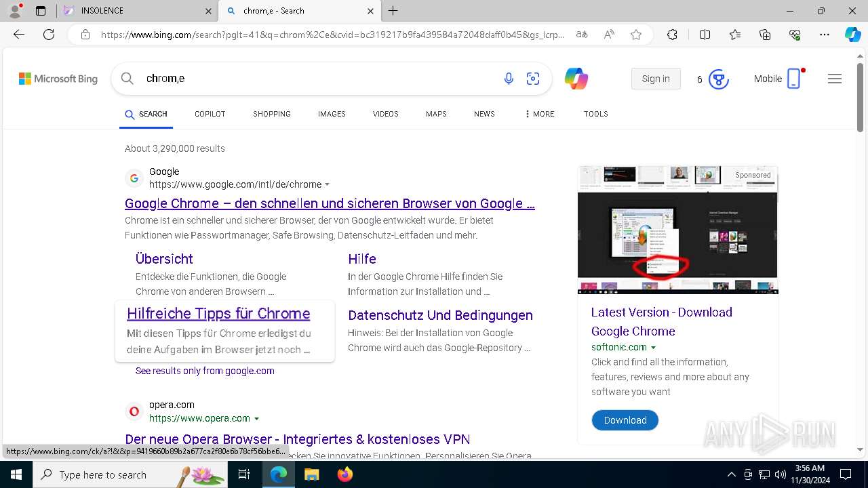Open Microsoft Rewards medal icon
Screen dimensions: 868x488
(719, 79)
